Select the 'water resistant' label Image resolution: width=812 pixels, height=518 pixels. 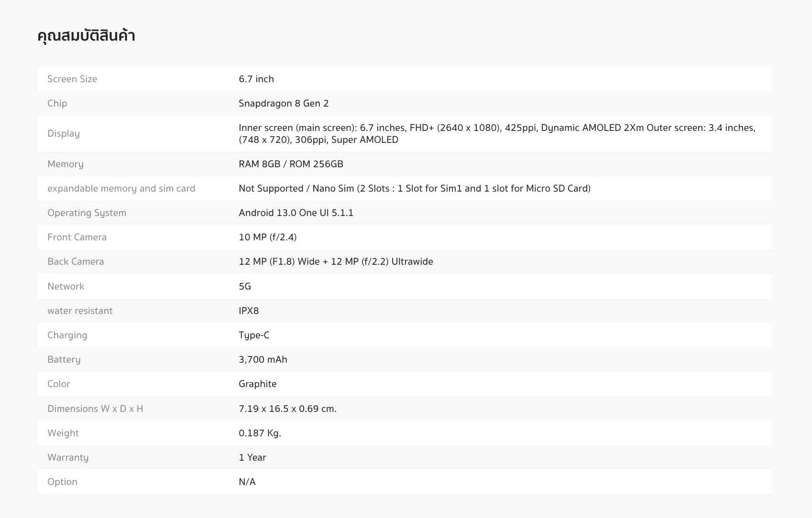pyautogui.click(x=80, y=311)
